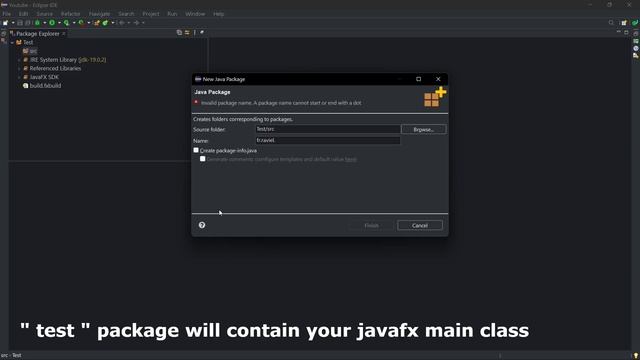Screen dimensions: 640x360
Task: Click the Forward navigation arrow icon
Action: (136, 22)
